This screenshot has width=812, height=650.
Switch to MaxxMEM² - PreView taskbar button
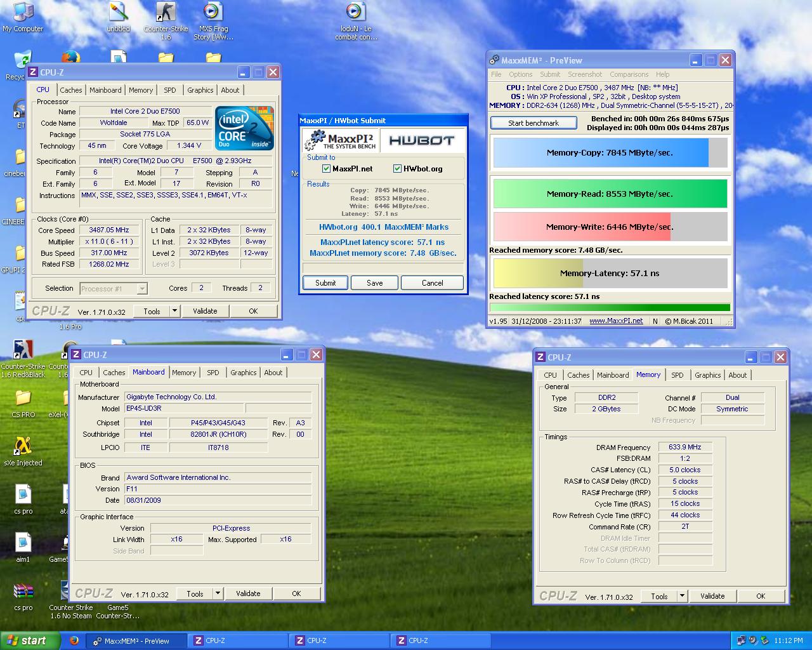[137, 640]
